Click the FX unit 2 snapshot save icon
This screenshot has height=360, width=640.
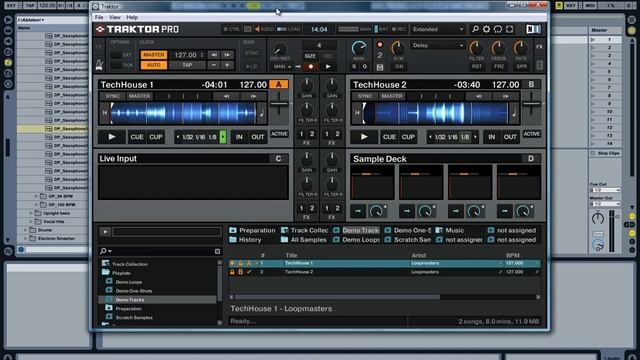380,67
